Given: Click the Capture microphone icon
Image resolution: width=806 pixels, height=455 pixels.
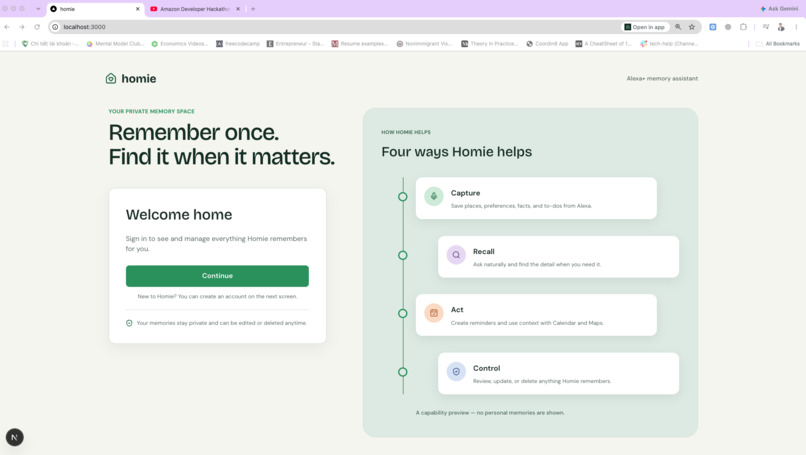Looking at the screenshot, I should pos(434,196).
